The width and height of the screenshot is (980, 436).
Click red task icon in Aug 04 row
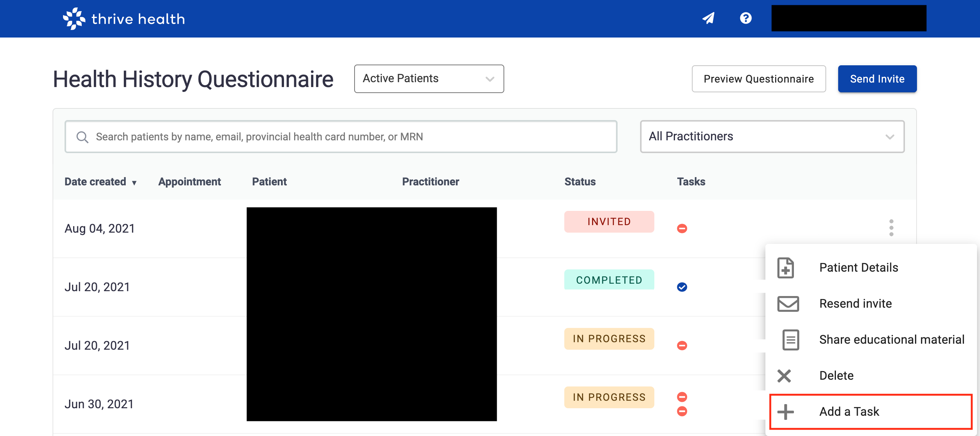point(682,229)
